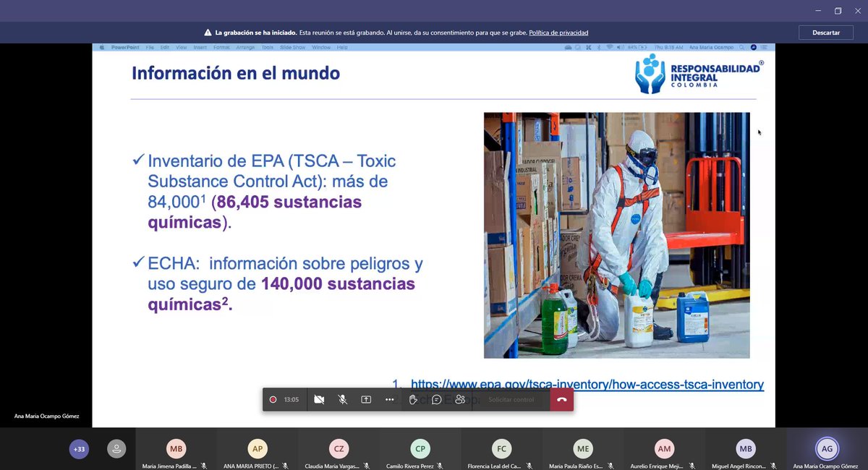The height and width of the screenshot is (470, 868).
Task: Unmute the microphone in the call bar
Action: pos(343,399)
